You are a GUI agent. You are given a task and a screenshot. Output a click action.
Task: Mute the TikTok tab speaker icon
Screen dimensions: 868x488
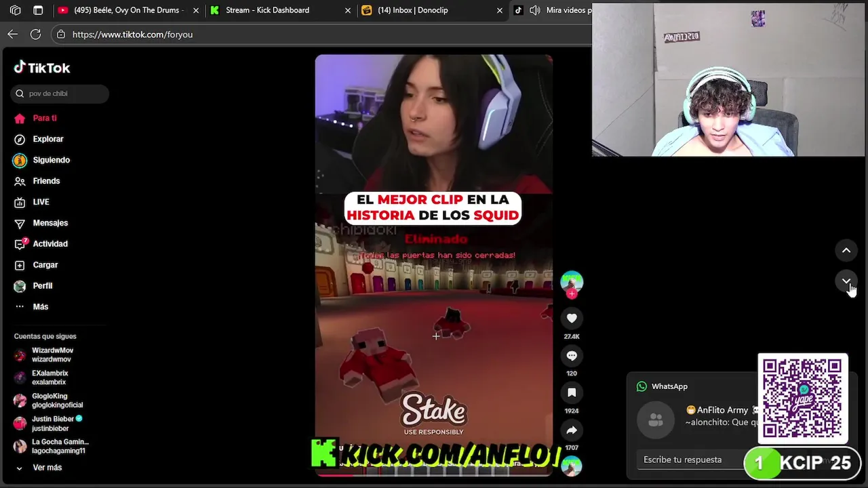tap(534, 10)
